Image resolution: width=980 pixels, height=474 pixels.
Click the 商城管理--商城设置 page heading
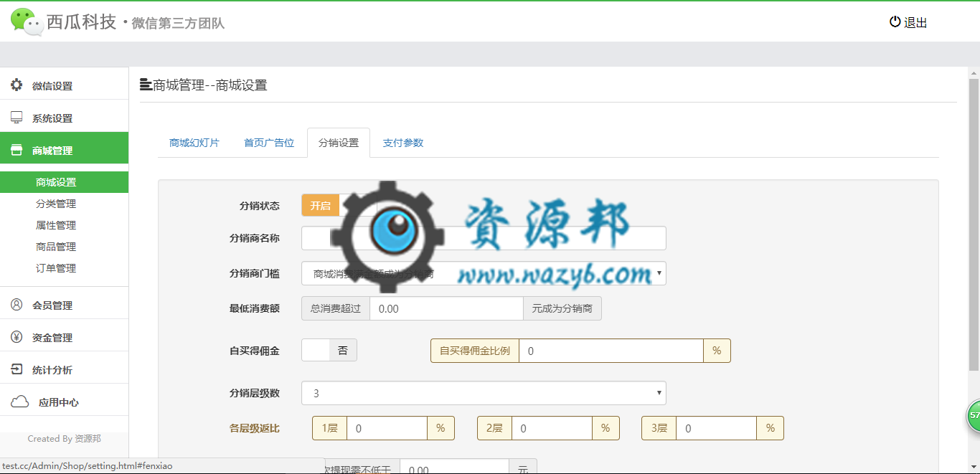[210, 85]
